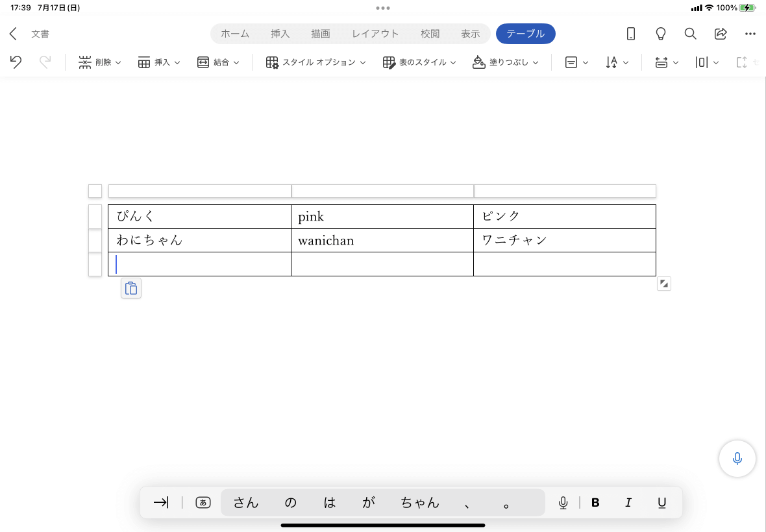
Task: Expand スタイル オプション dropdown
Action: pos(315,62)
